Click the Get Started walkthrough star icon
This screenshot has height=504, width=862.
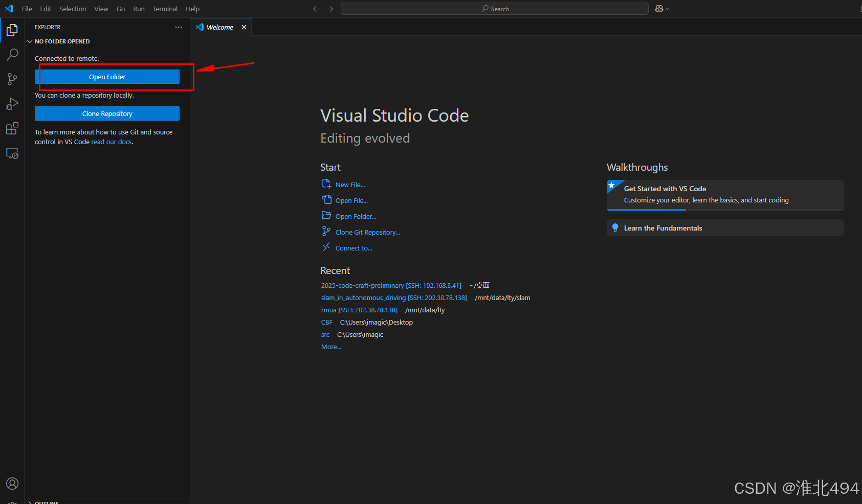[612, 185]
